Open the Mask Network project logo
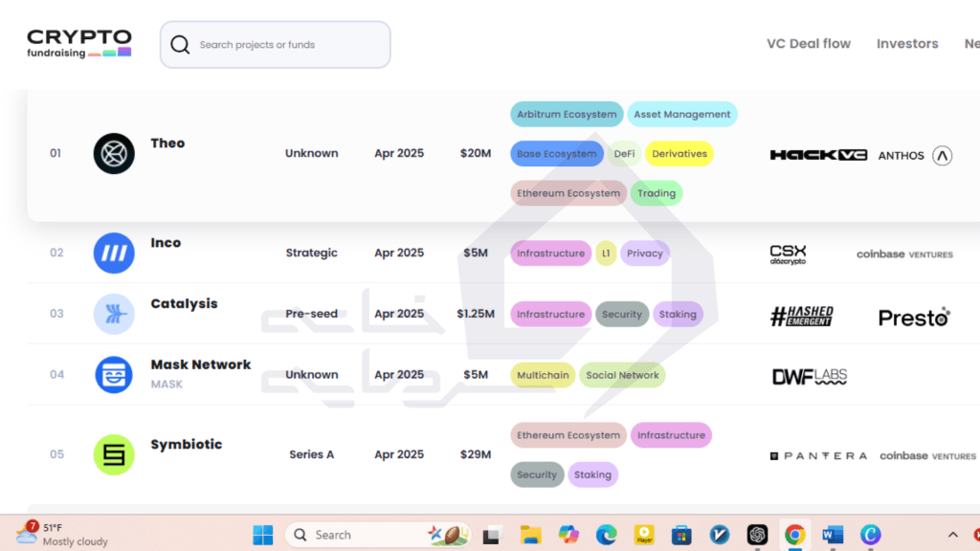The width and height of the screenshot is (980, 551). (x=114, y=375)
